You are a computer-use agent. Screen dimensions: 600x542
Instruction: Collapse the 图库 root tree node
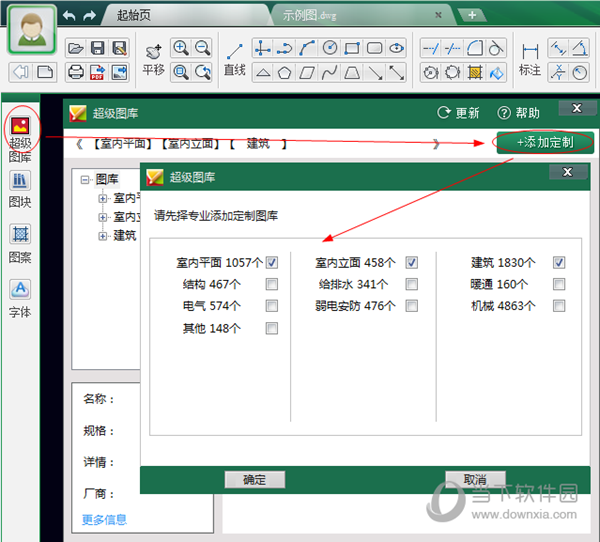[85, 179]
